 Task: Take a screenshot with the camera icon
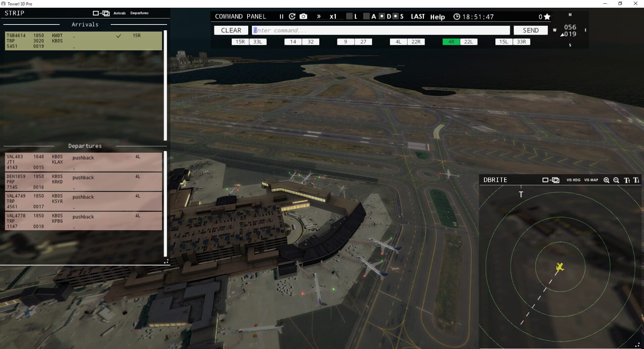pyautogui.click(x=303, y=16)
